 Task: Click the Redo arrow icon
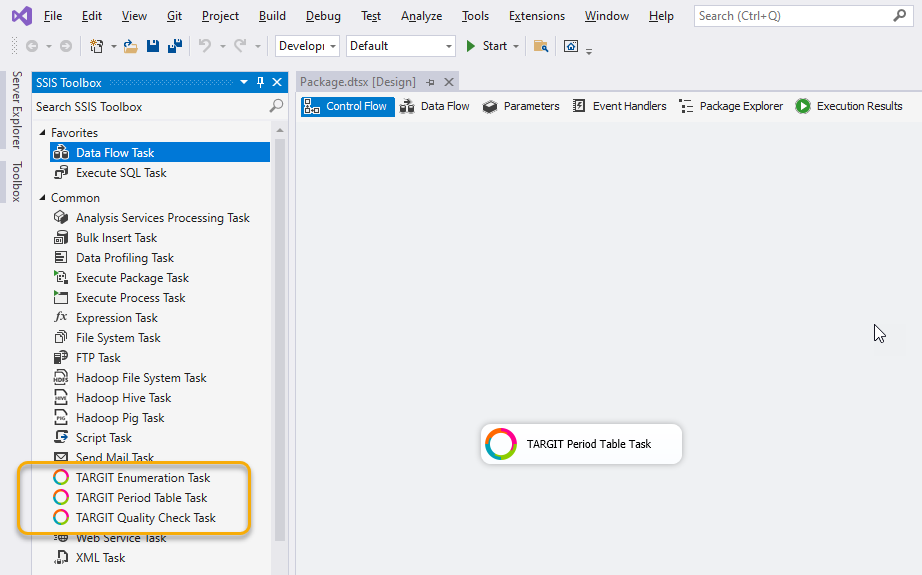click(240, 46)
